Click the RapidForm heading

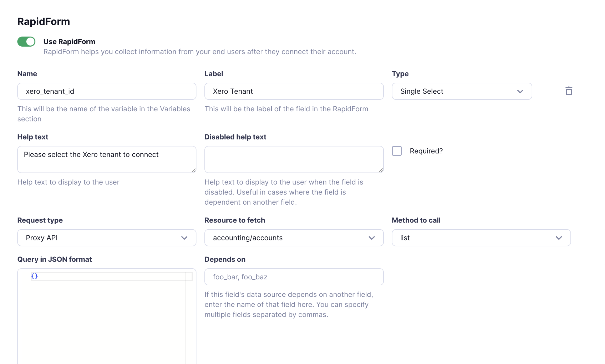(x=44, y=22)
